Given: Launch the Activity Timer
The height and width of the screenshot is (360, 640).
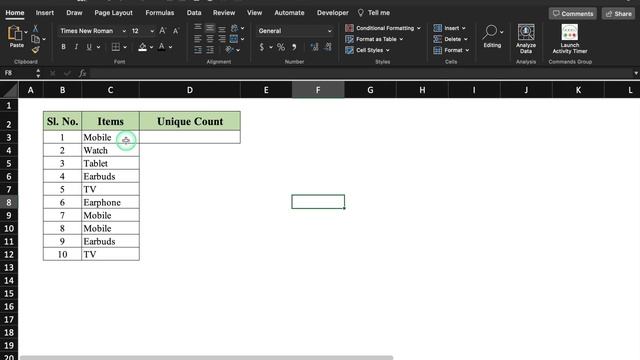Looking at the screenshot, I should click(570, 38).
